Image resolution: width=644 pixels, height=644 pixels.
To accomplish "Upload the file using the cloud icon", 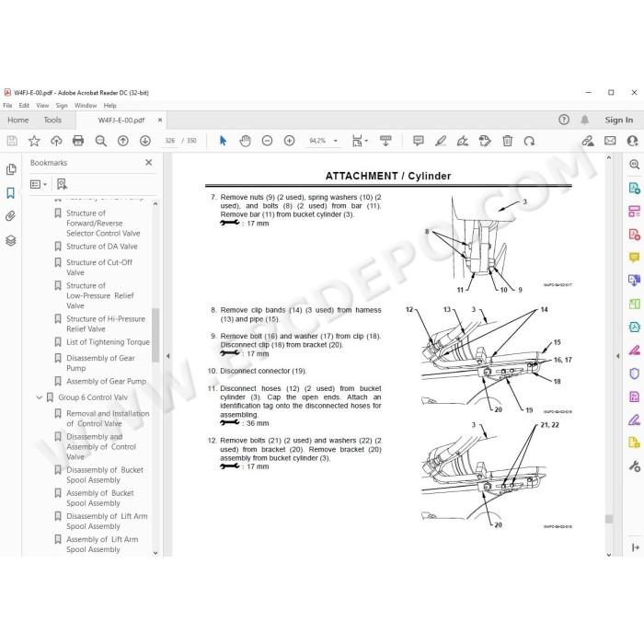I will 56,141.
